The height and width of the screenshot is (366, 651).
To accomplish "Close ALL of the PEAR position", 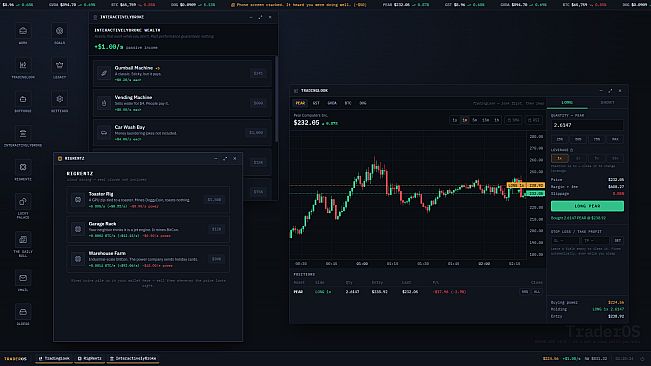I will click(537, 292).
